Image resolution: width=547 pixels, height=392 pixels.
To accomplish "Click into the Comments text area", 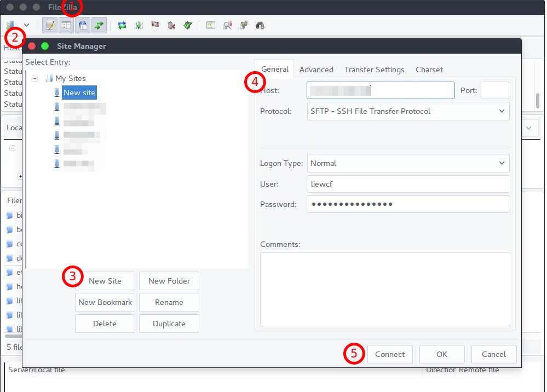I will pos(385,290).
